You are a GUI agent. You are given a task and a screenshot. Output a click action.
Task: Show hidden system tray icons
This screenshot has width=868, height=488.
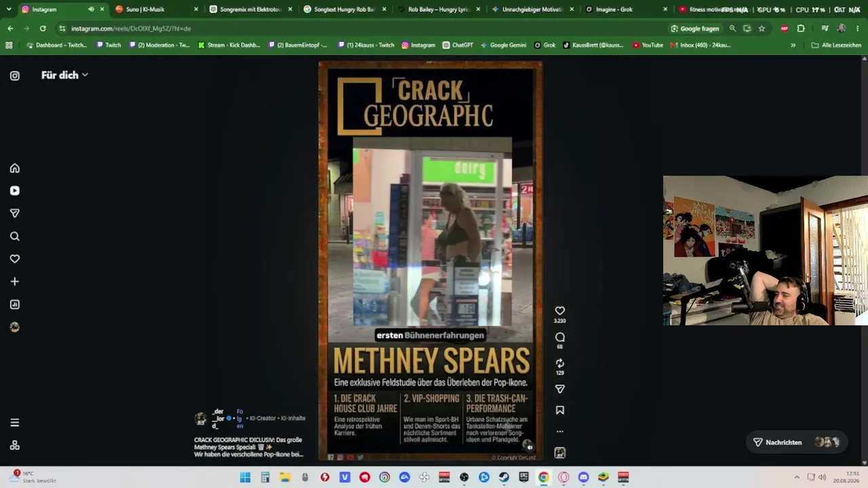[797, 477]
